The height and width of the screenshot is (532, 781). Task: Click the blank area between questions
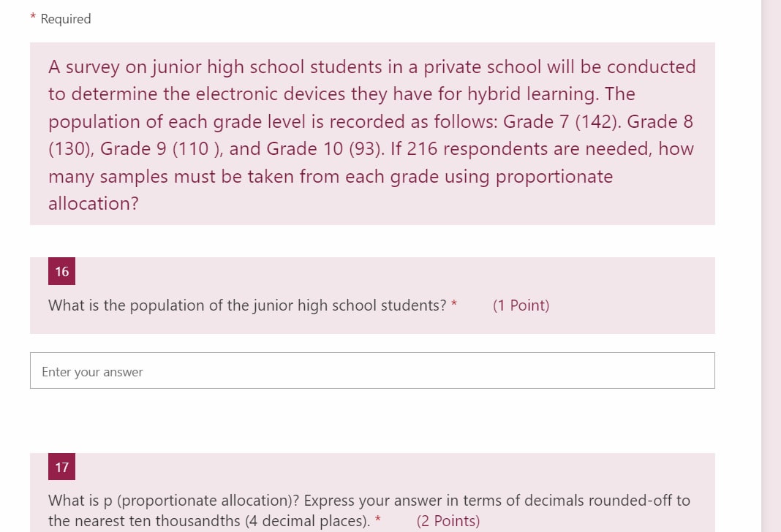(371, 424)
